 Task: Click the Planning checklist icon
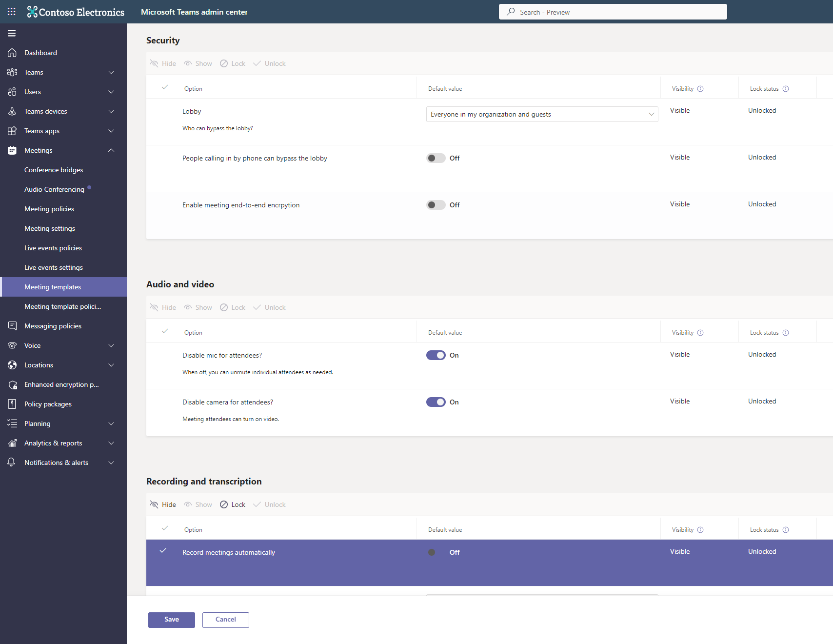pyautogui.click(x=12, y=423)
